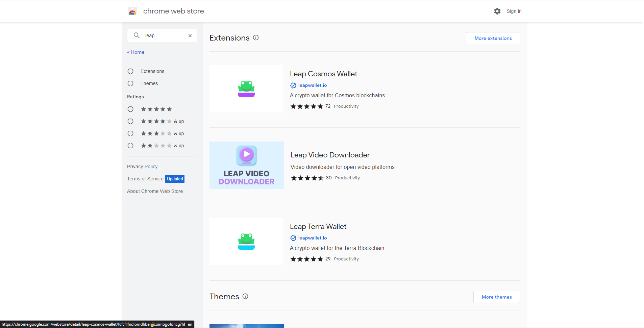Click the Leap Terra Wallet frog icon
The image size is (644, 328).
tap(246, 242)
